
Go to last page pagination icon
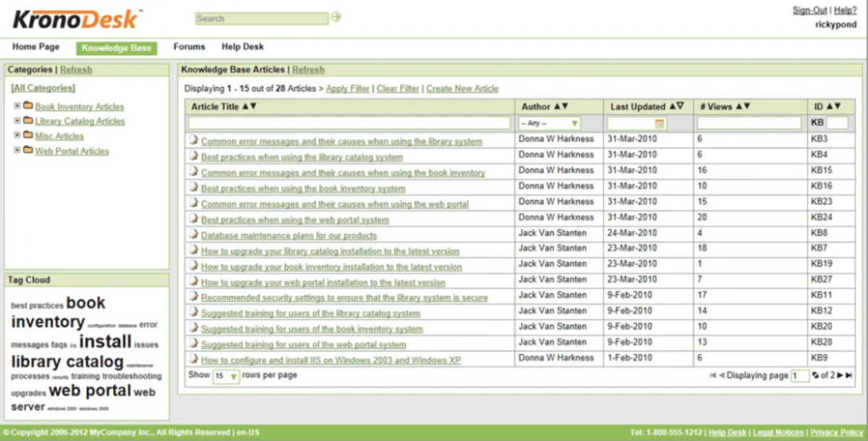tap(849, 375)
